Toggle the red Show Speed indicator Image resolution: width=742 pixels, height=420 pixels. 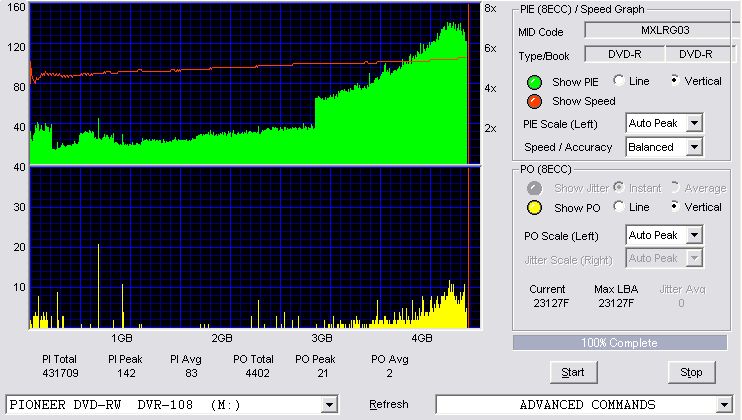coord(534,101)
